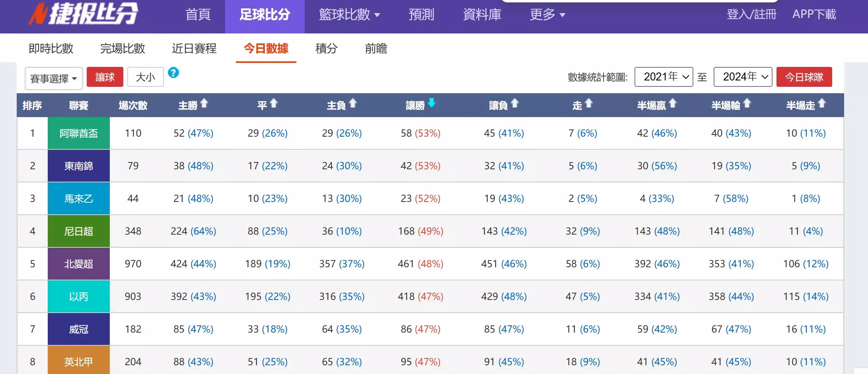868x374 pixels.
Task: Open the blue question mark help icon
Action: 173,73
